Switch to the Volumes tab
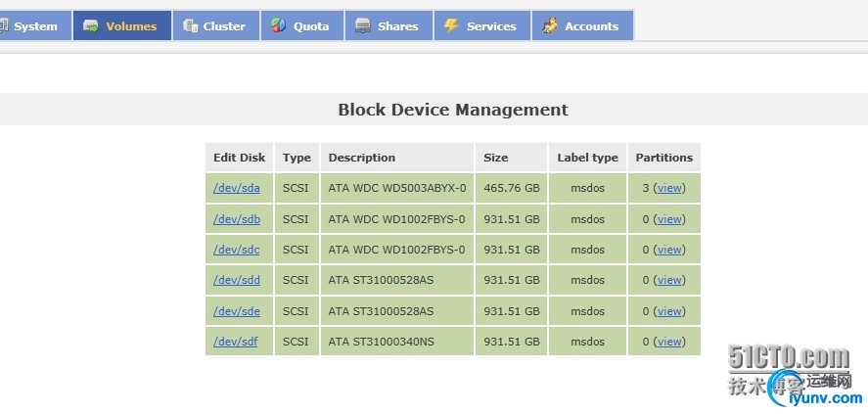Image resolution: width=868 pixels, height=414 pixels. pyautogui.click(x=121, y=25)
